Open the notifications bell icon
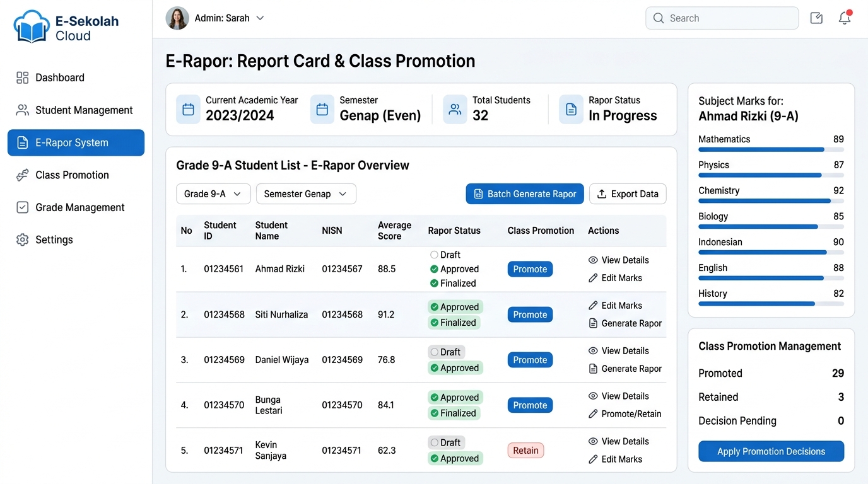The height and width of the screenshot is (484, 868). click(845, 18)
